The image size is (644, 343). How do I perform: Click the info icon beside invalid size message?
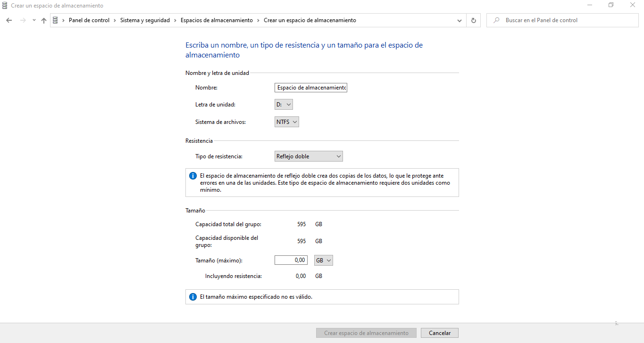coord(192,297)
